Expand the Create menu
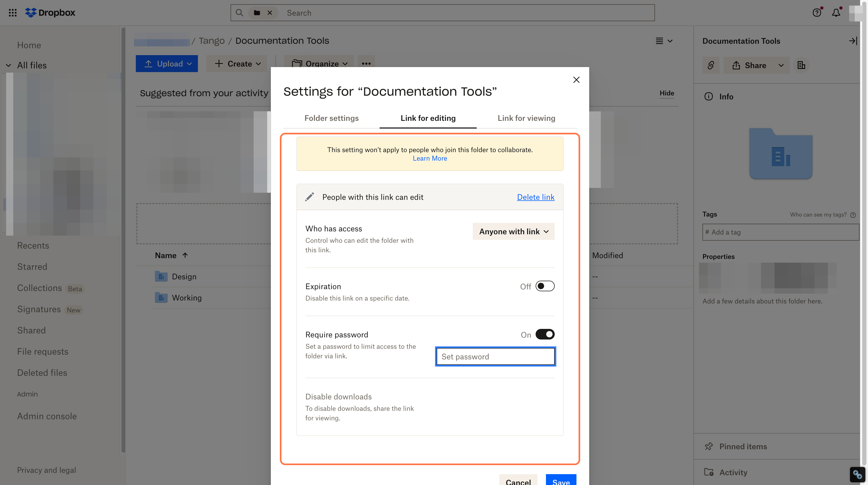Screen dimensions: 868x485 click(x=237, y=64)
